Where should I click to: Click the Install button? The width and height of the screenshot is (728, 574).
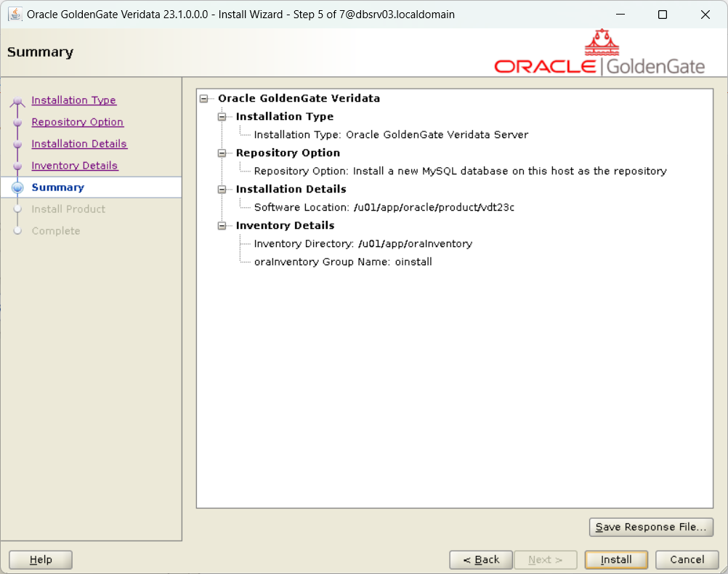[616, 559]
